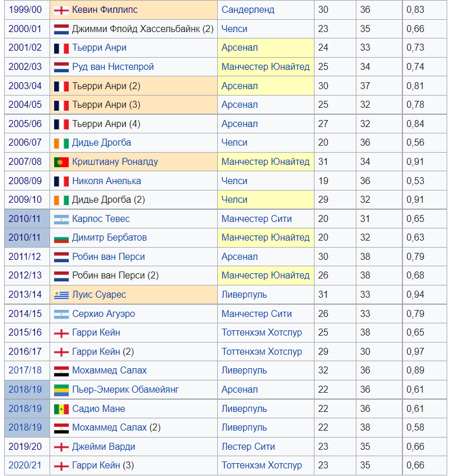Click Argentina flag beside Карлос Тевес
Image resolution: width=449 pixels, height=476 pixels.
tap(61, 220)
